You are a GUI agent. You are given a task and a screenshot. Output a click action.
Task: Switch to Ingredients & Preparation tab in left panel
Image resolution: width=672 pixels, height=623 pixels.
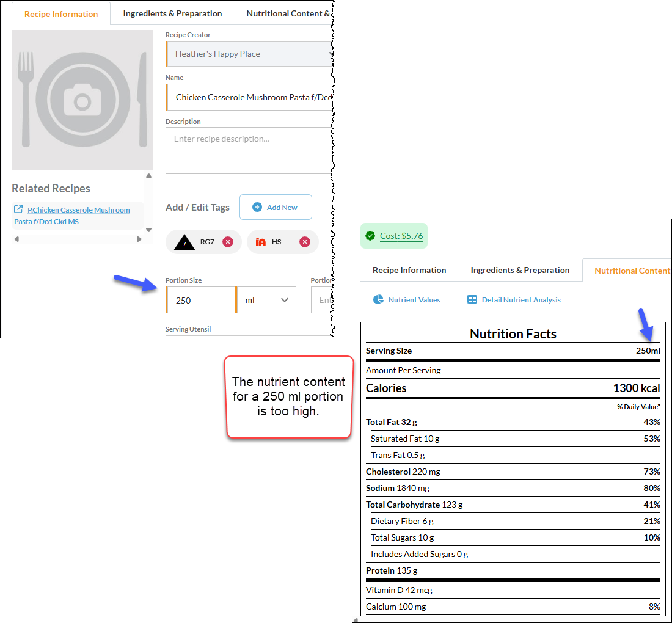click(x=172, y=13)
